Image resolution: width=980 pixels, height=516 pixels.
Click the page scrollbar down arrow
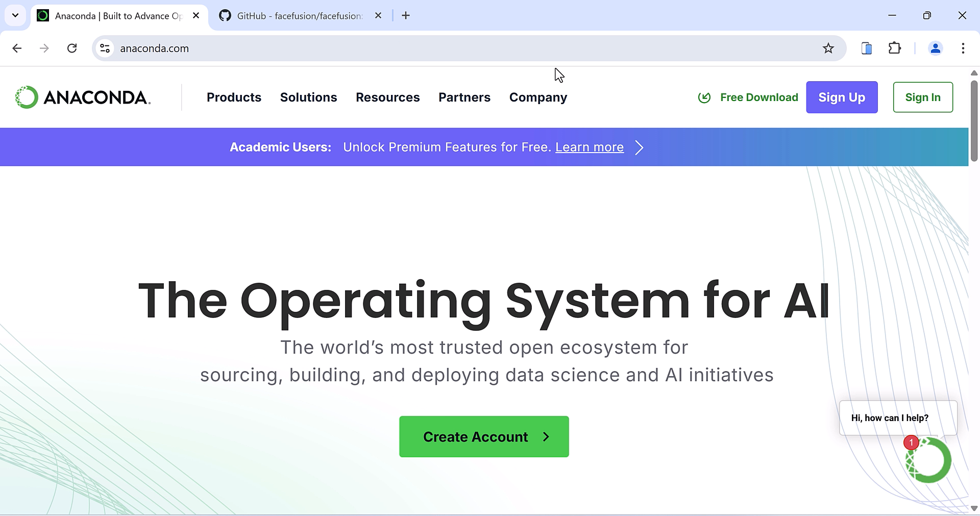click(x=974, y=508)
